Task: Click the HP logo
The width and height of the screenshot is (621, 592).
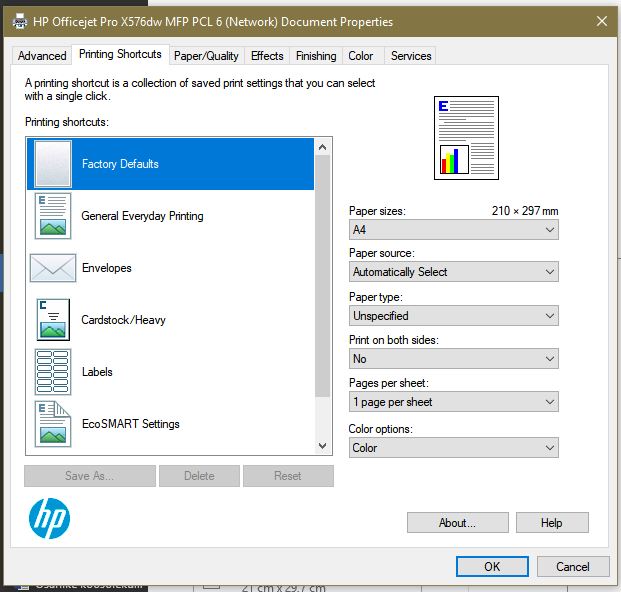Action: click(50, 518)
